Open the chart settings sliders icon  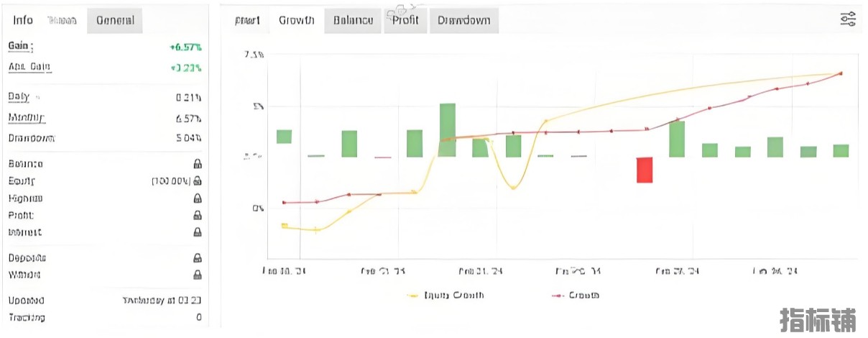tap(848, 19)
